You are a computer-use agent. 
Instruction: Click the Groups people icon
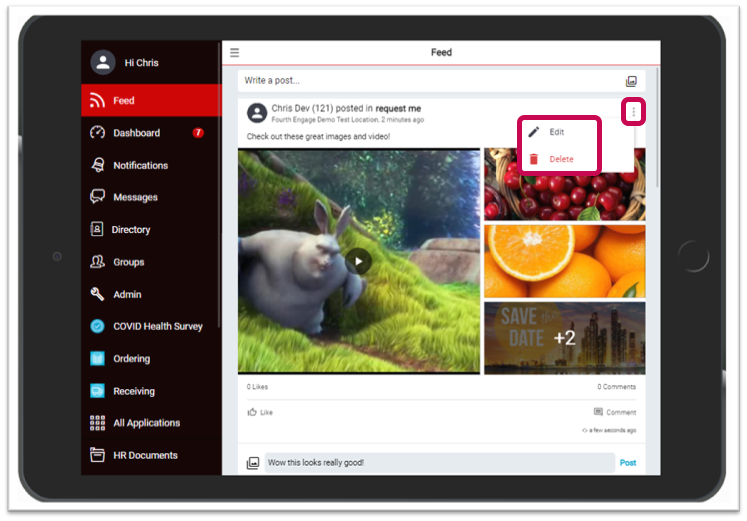(97, 261)
